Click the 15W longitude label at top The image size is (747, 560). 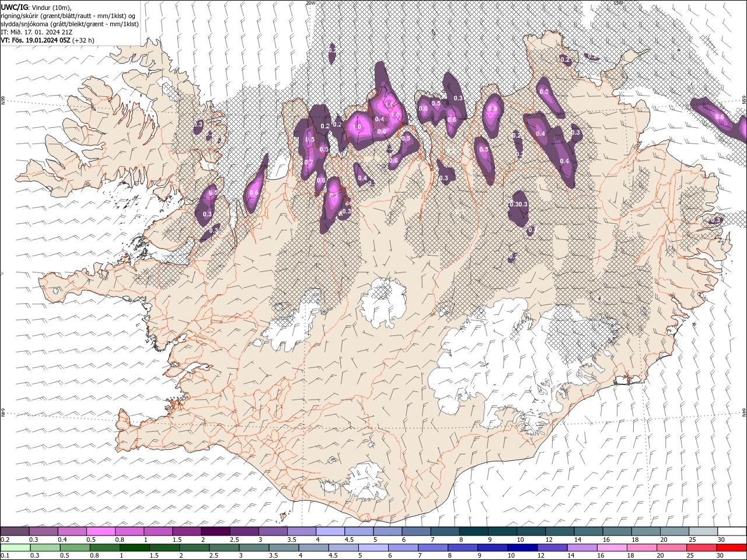(x=619, y=3)
